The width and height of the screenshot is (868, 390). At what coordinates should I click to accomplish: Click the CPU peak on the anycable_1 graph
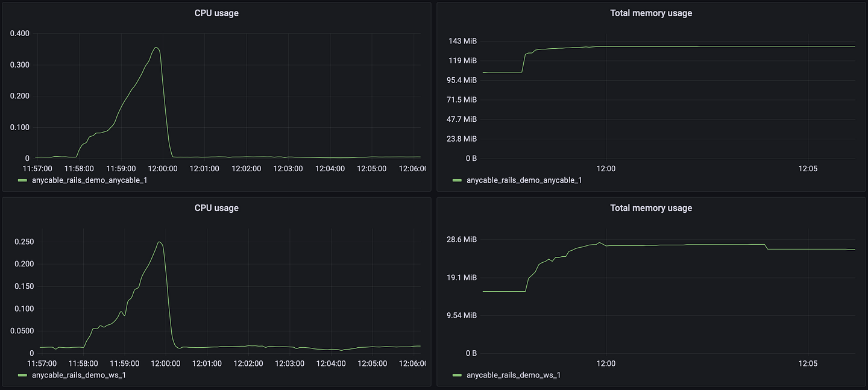pos(156,48)
